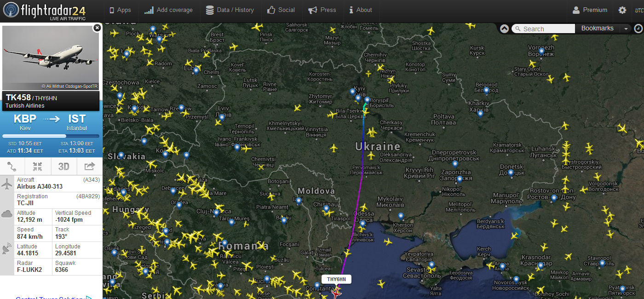Collapse the search bar with up chevron
The image size is (644, 299).
click(504, 29)
